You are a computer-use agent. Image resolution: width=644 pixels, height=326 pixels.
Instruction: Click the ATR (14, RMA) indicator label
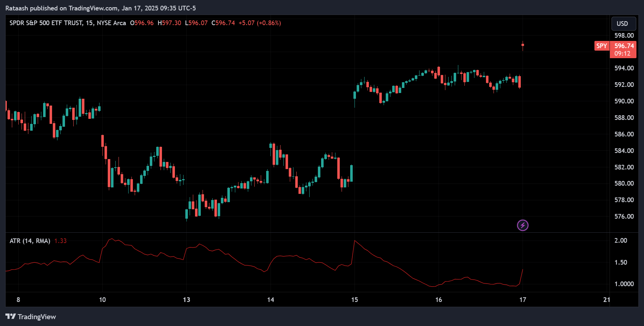30,241
